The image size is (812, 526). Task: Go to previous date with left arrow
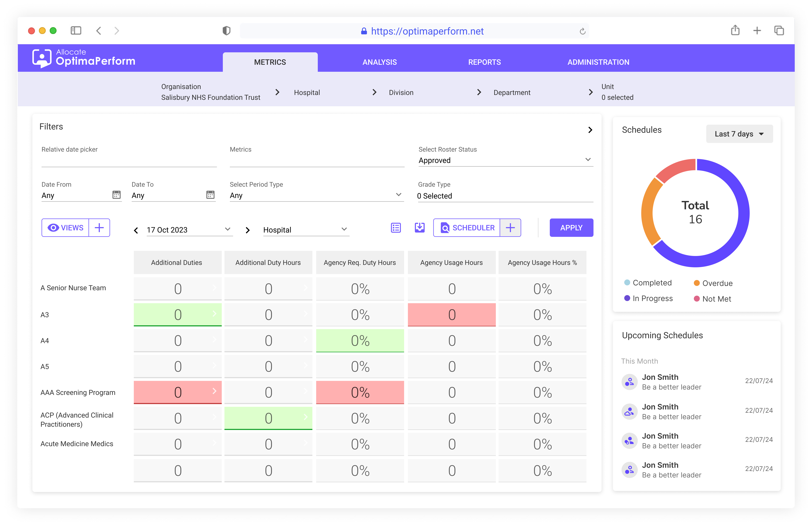point(136,231)
